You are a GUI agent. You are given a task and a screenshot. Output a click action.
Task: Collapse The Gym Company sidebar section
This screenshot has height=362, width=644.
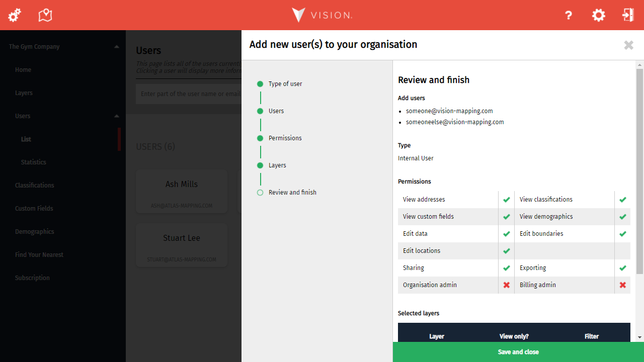[117, 47]
